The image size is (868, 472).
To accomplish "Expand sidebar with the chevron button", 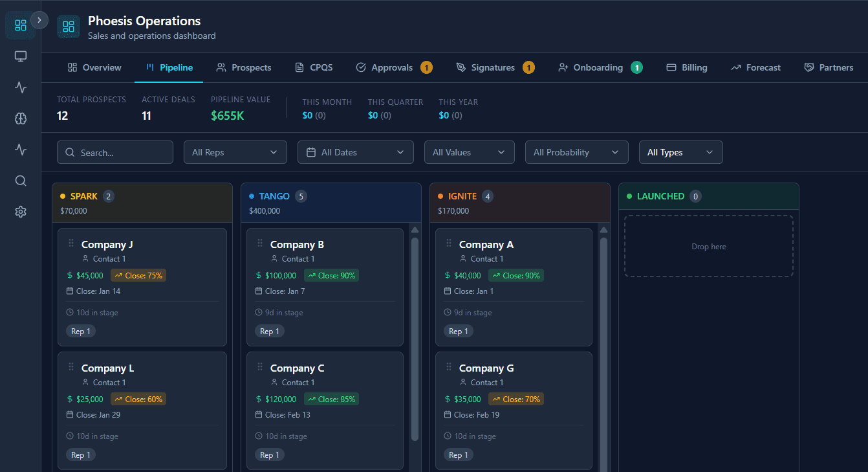I will pyautogui.click(x=39, y=20).
